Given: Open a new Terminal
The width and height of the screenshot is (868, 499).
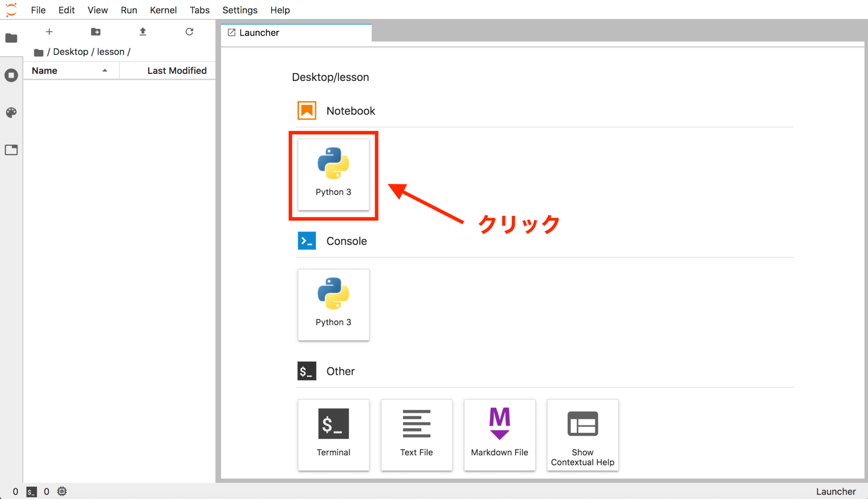Looking at the screenshot, I should (334, 435).
